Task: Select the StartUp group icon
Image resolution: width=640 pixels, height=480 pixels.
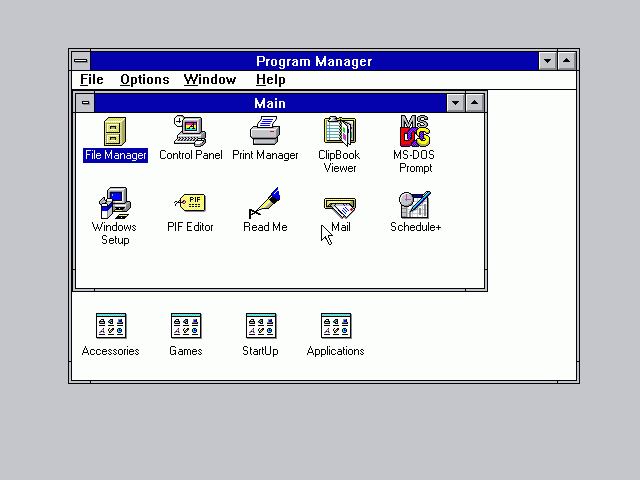Action: [261, 326]
